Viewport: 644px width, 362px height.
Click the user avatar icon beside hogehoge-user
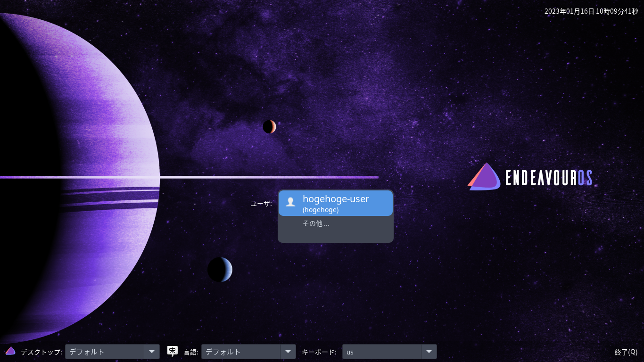point(290,202)
